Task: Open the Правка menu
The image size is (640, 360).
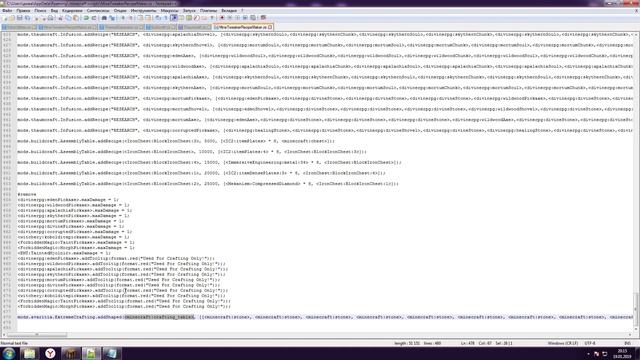Action: (x=23, y=11)
